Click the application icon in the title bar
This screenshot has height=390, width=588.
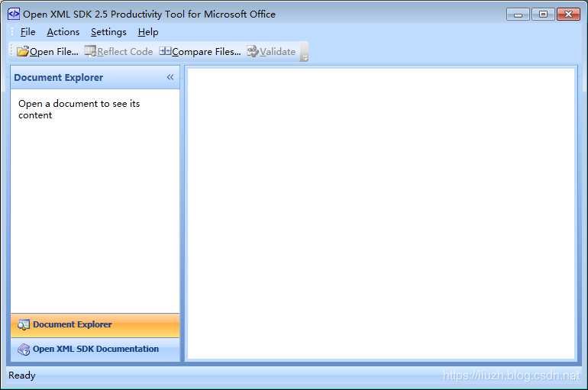[14, 14]
